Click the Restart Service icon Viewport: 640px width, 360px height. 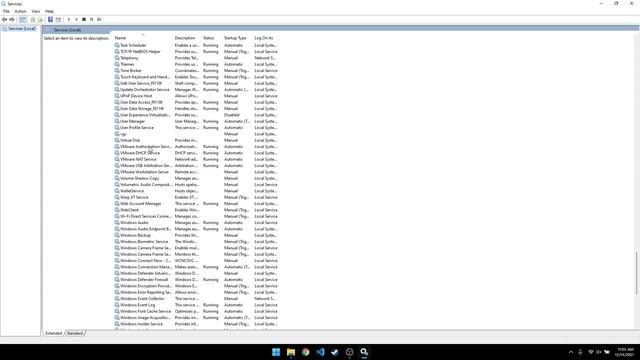tap(99, 20)
